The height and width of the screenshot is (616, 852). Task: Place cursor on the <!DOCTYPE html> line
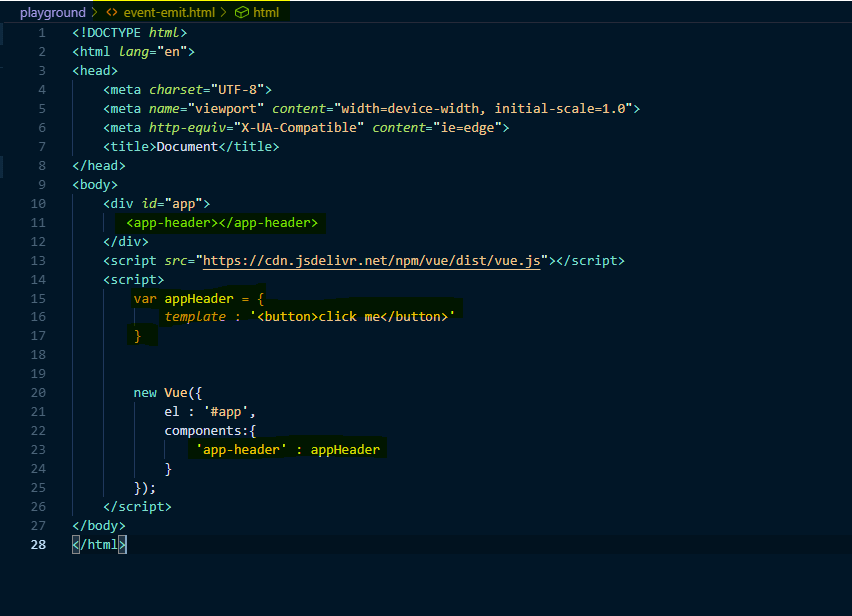[x=129, y=33]
